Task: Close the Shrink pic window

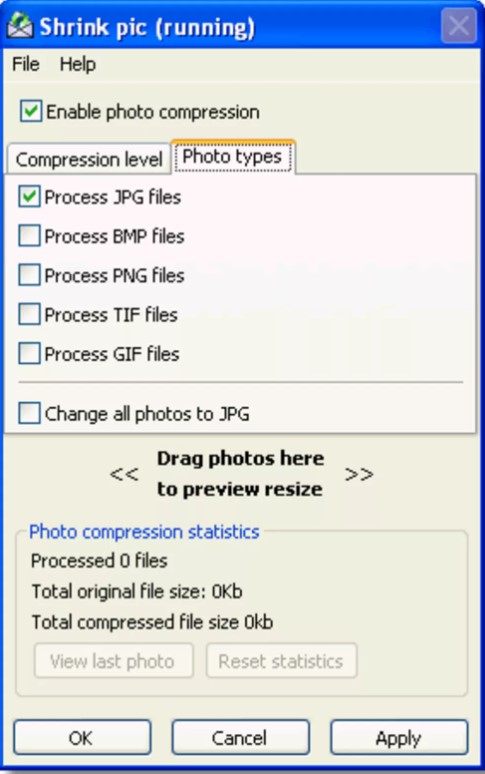Action: tap(459, 25)
